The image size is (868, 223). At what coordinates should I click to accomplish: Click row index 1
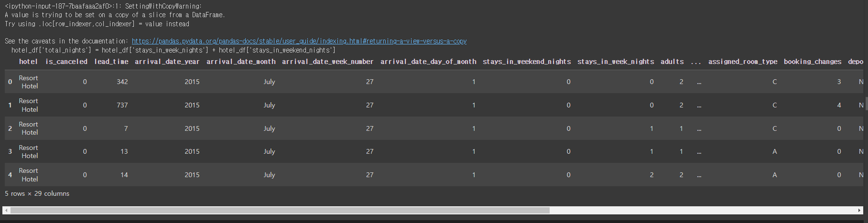[10, 105]
